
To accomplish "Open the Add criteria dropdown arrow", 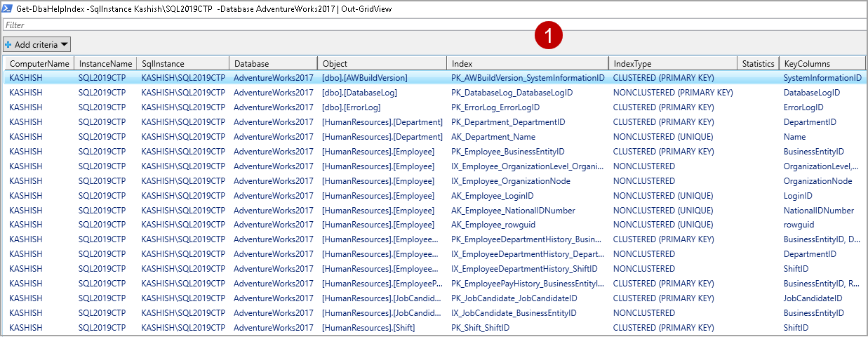I will point(65,44).
